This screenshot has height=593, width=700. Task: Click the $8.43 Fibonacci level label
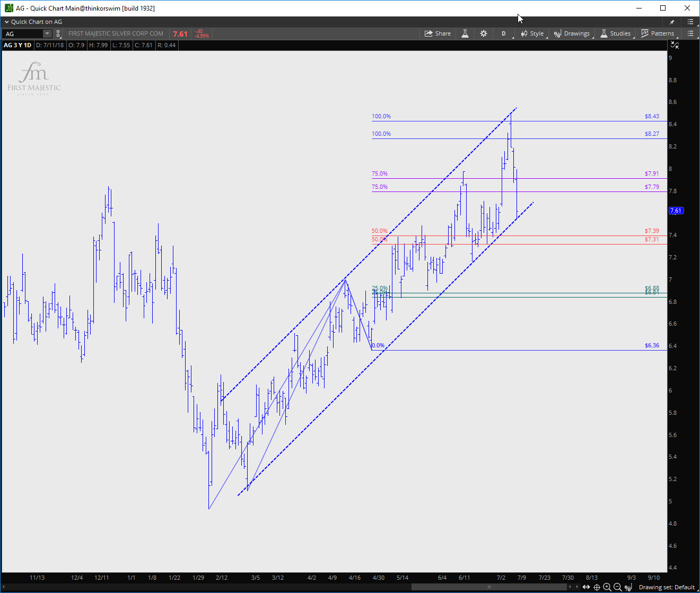point(652,116)
